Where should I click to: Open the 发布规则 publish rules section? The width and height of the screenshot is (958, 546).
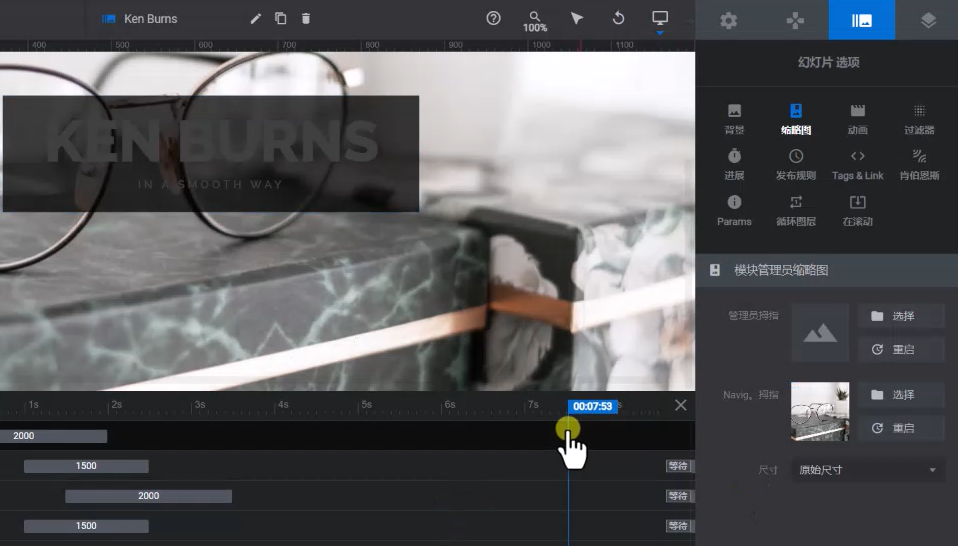[795, 165]
